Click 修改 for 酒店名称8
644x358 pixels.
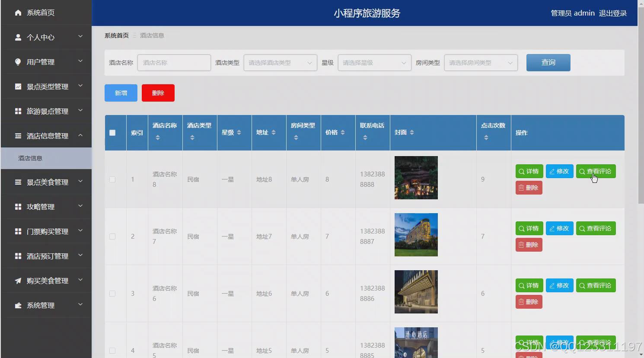coord(559,171)
